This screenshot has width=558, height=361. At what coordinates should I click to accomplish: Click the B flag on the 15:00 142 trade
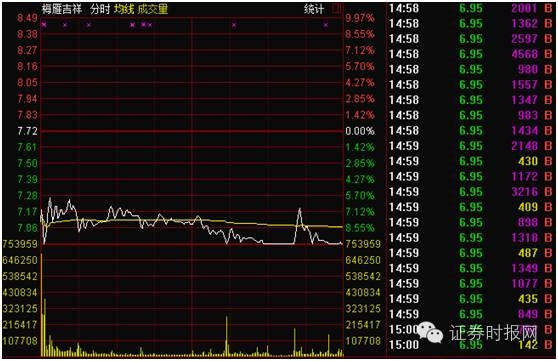point(548,345)
